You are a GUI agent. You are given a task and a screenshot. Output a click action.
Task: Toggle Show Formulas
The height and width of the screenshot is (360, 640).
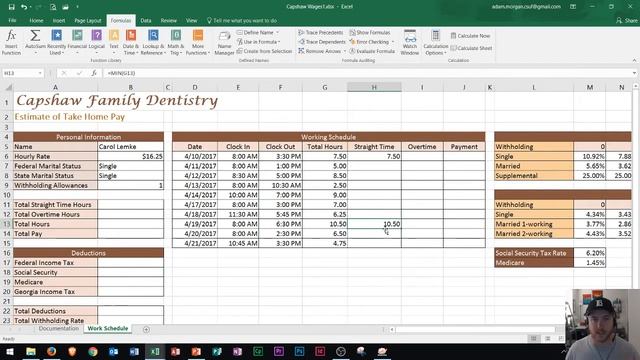click(x=370, y=32)
